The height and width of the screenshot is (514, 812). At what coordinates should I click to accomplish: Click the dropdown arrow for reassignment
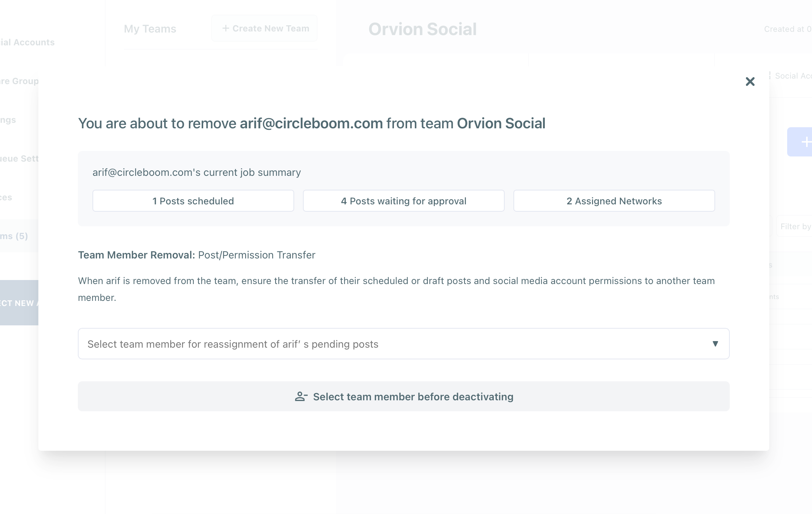click(715, 344)
